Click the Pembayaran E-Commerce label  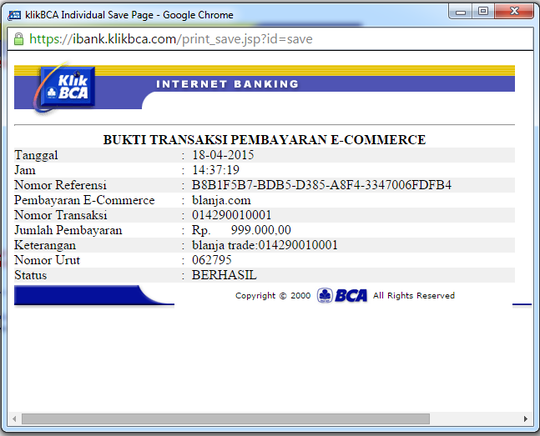point(84,200)
